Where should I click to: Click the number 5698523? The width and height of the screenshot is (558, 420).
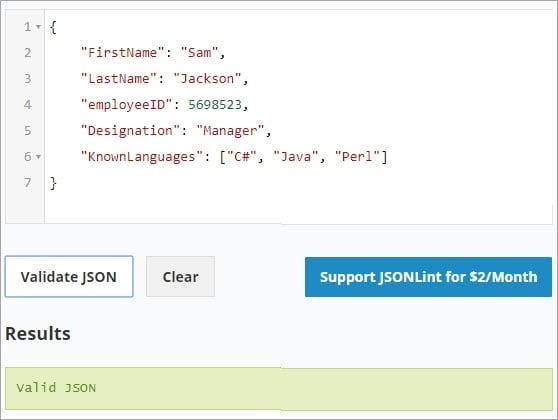click(215, 105)
